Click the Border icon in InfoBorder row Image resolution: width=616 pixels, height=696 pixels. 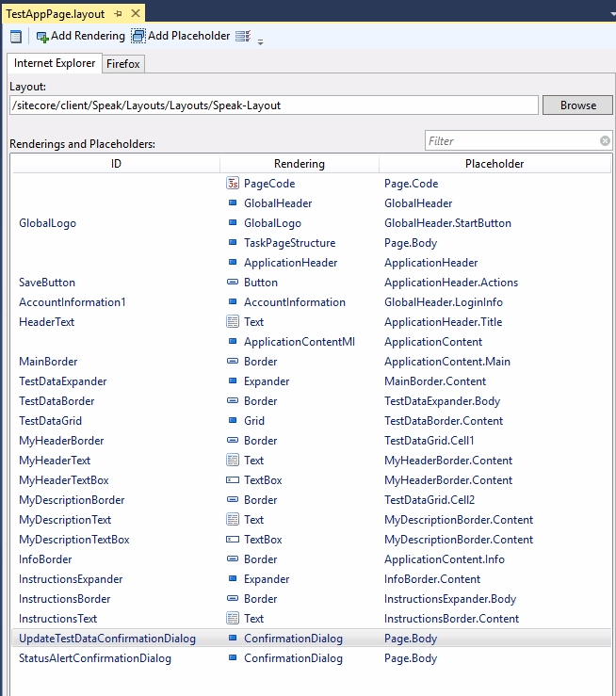tap(233, 558)
